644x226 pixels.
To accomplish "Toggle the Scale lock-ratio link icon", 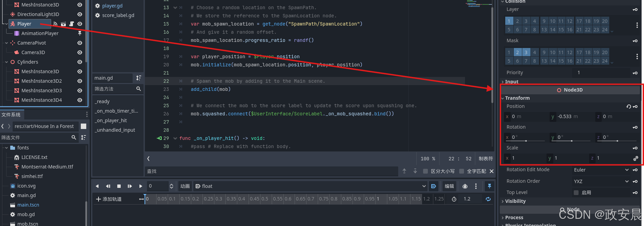I will [x=636, y=158].
